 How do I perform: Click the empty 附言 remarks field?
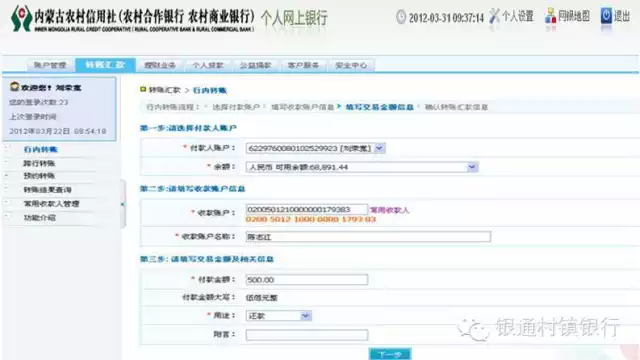tap(307, 335)
